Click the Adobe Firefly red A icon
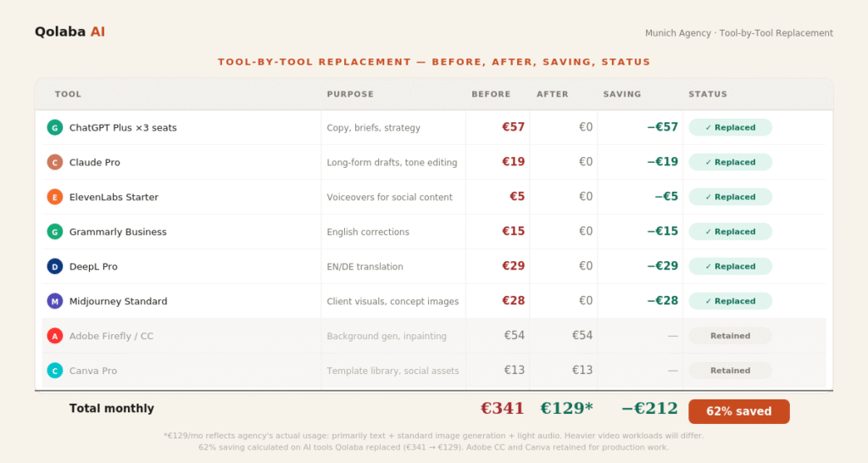This screenshot has height=463, width=868. pyautogui.click(x=55, y=336)
